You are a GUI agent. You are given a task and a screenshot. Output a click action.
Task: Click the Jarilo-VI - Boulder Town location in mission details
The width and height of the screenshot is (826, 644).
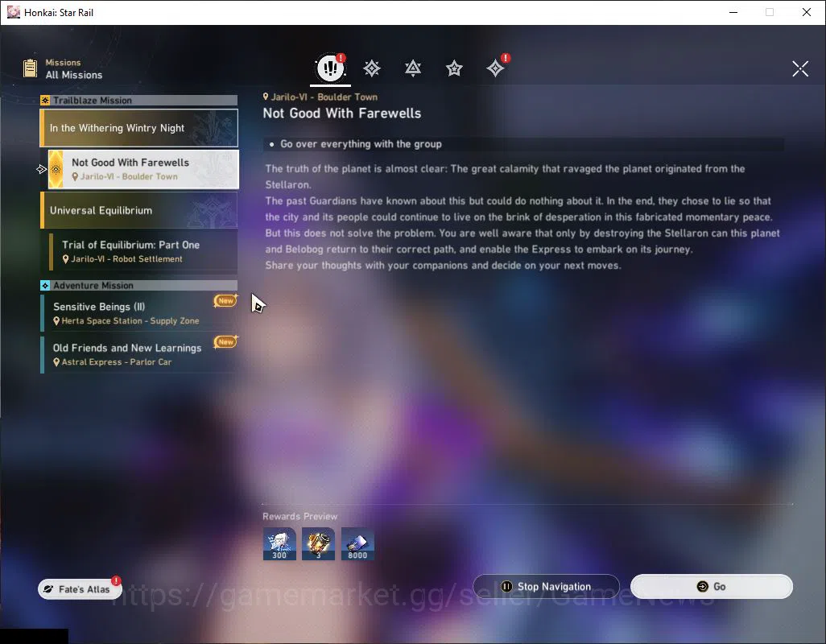[320, 97]
